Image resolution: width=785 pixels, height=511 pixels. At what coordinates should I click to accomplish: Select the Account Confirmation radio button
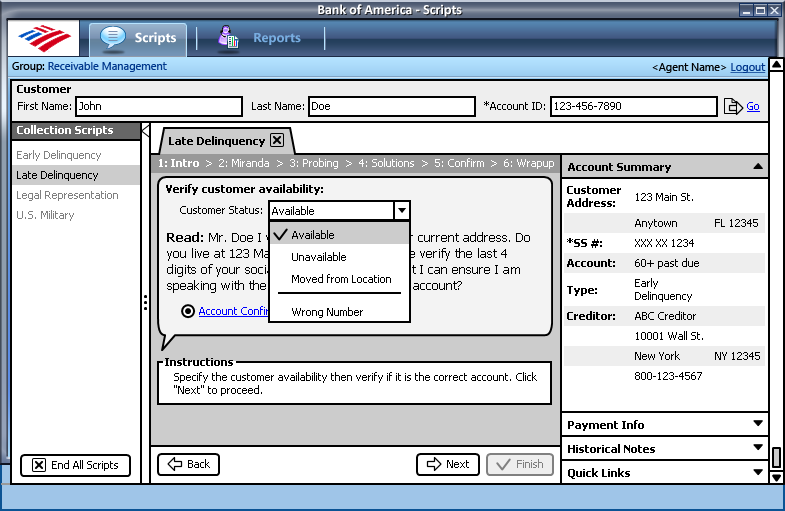(x=188, y=311)
